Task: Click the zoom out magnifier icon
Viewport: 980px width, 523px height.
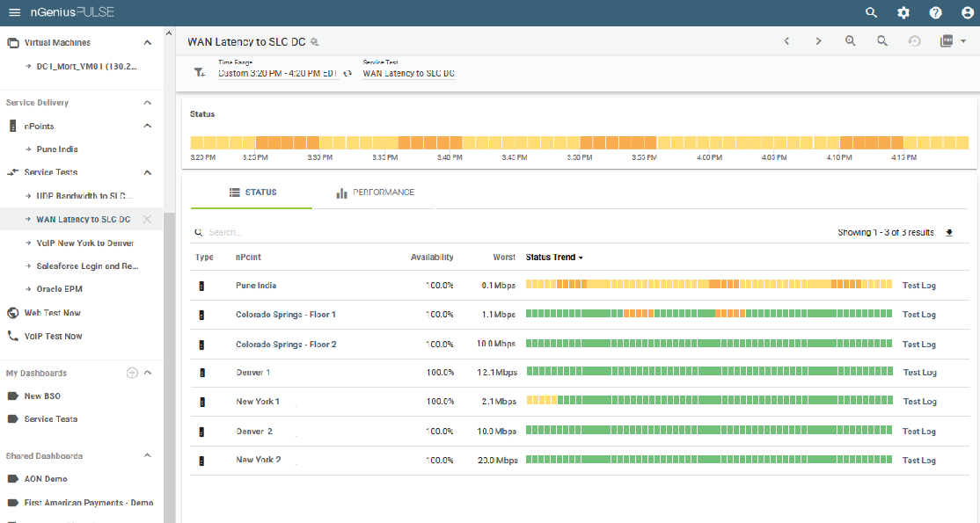Action: [x=881, y=41]
